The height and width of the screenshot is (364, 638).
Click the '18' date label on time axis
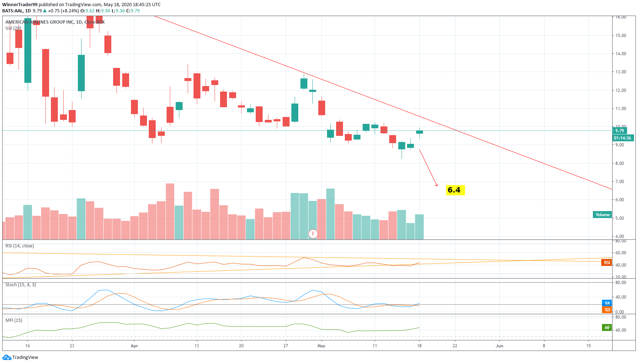pyautogui.click(x=419, y=346)
